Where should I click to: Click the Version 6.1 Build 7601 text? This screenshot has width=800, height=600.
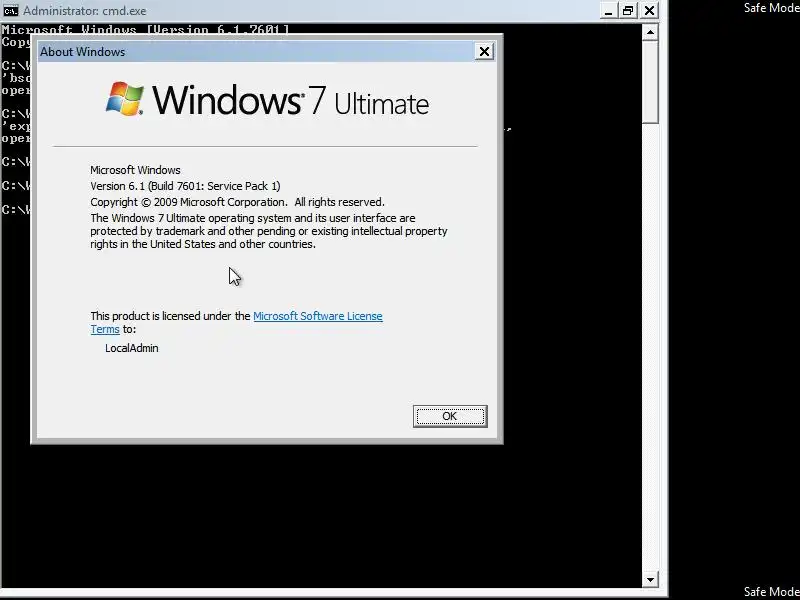[x=185, y=186]
